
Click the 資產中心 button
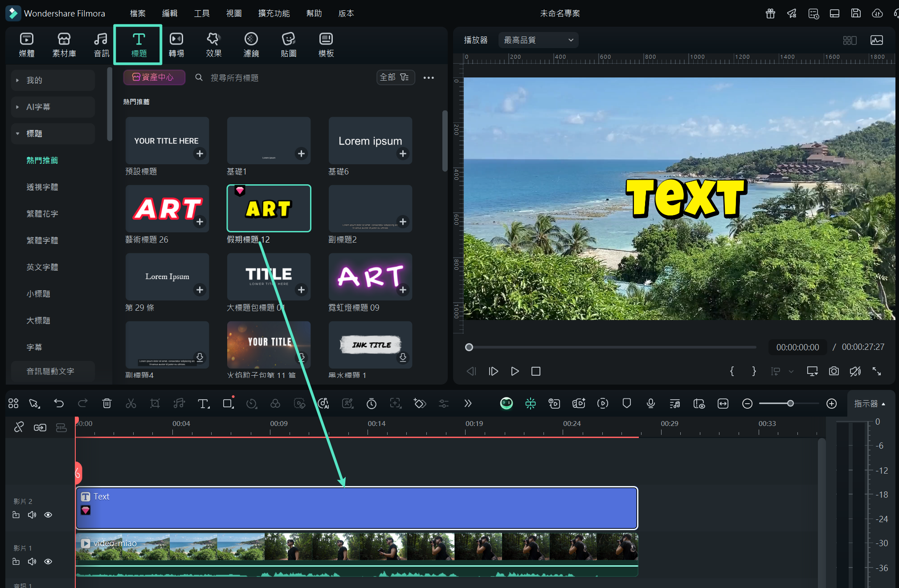click(154, 77)
